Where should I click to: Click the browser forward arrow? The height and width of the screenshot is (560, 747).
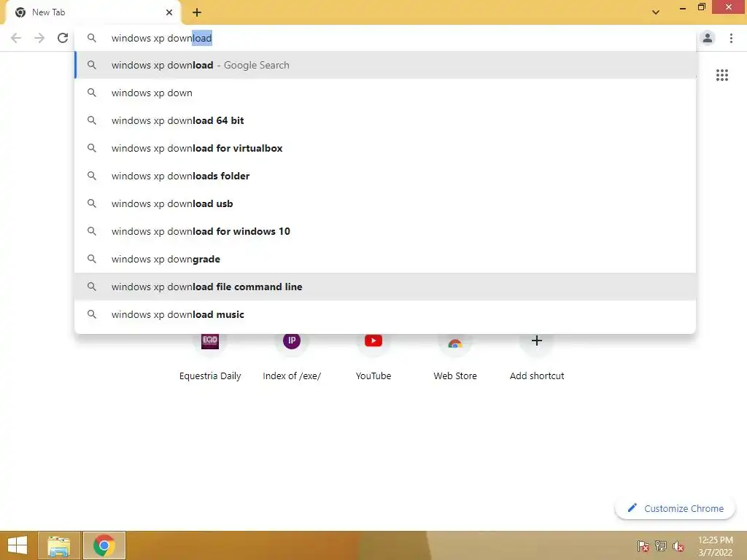[39, 38]
